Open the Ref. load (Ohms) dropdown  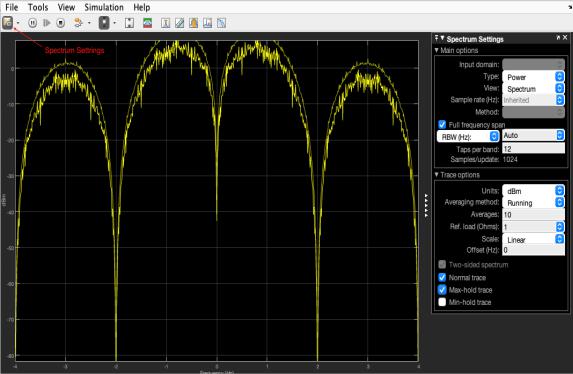533,227
